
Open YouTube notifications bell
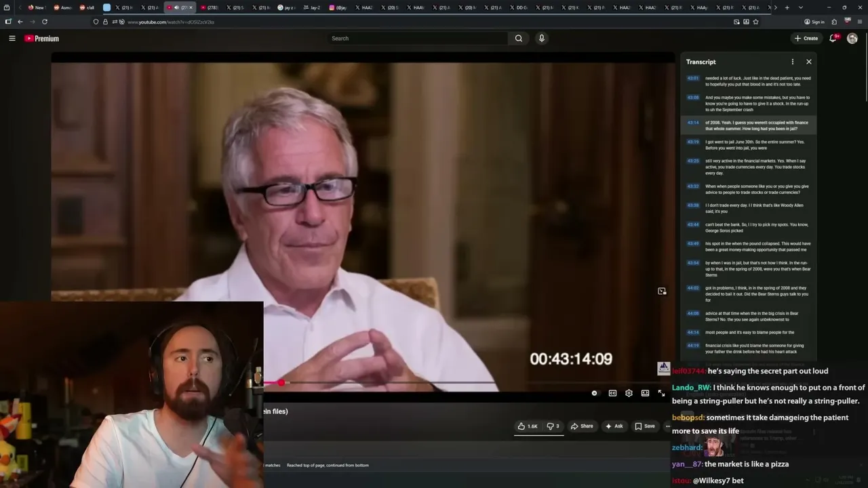(833, 39)
